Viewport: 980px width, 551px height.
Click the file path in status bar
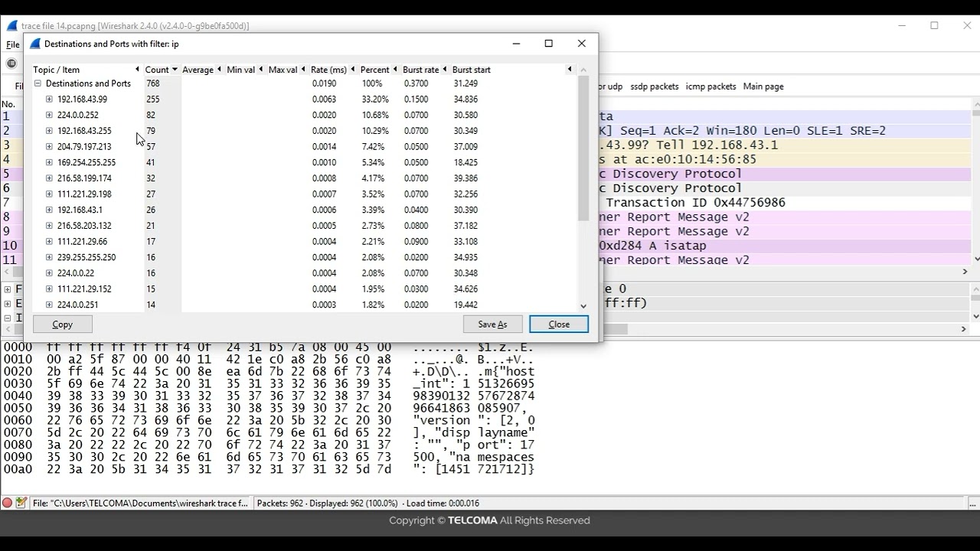tap(141, 504)
